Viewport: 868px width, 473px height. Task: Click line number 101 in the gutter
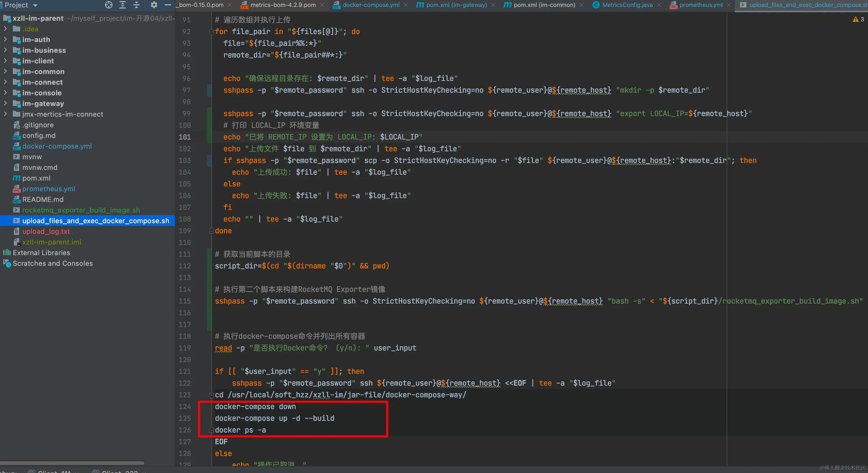coord(185,137)
